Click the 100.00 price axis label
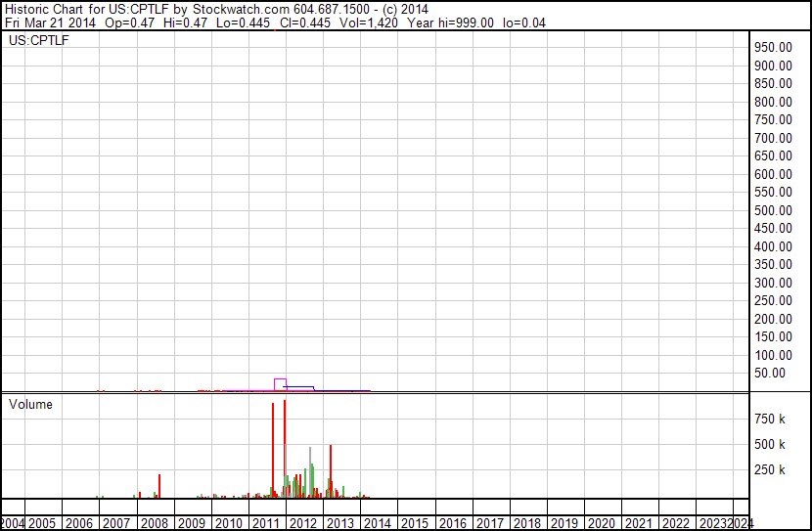 773,355
